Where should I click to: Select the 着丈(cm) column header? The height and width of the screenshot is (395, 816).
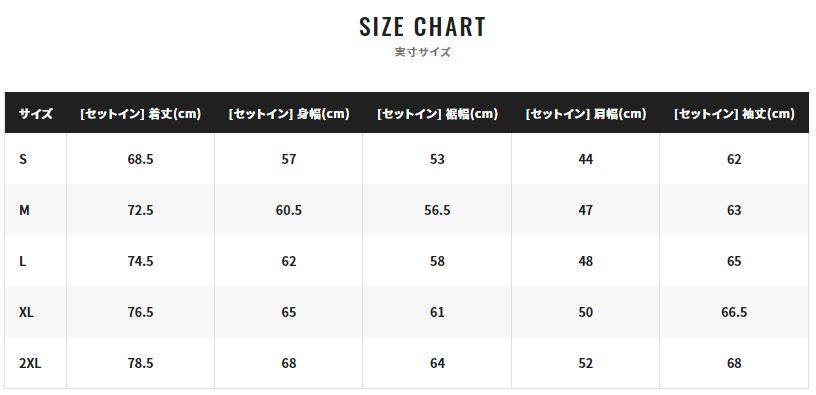141,113
